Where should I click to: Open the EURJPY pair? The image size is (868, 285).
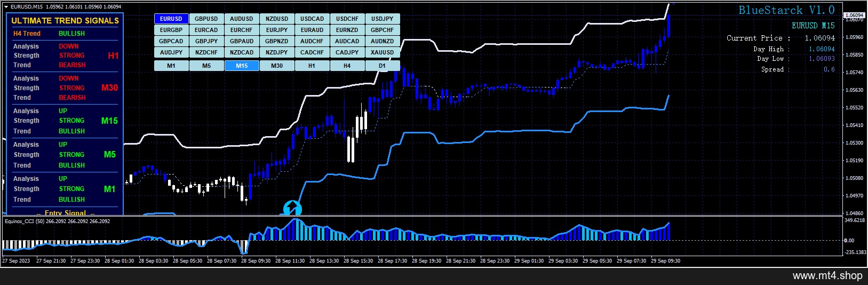[x=277, y=30]
